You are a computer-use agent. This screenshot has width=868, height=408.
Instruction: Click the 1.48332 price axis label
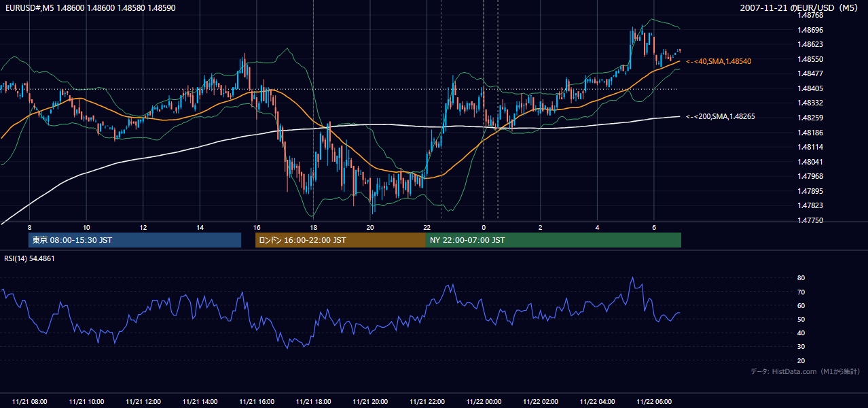pos(812,103)
